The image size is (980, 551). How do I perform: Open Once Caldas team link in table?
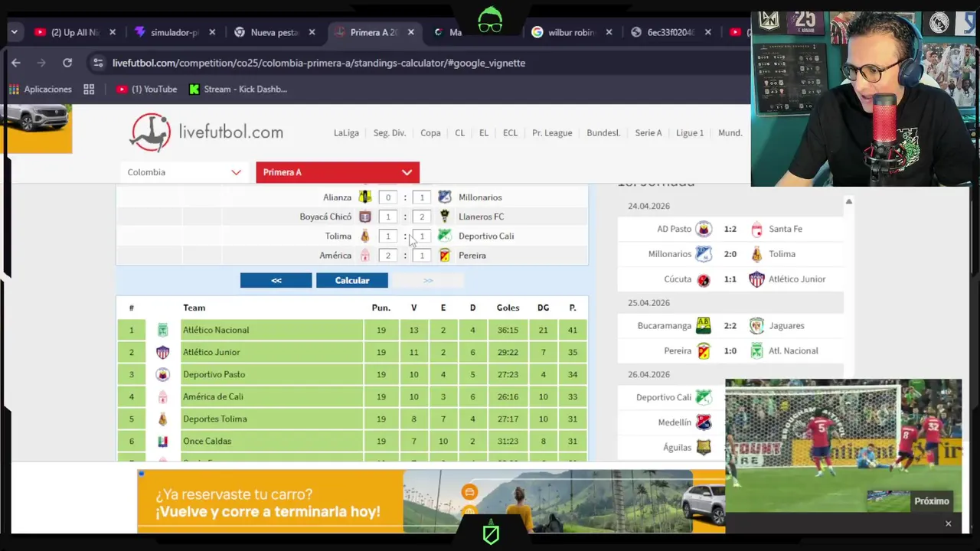point(207,441)
